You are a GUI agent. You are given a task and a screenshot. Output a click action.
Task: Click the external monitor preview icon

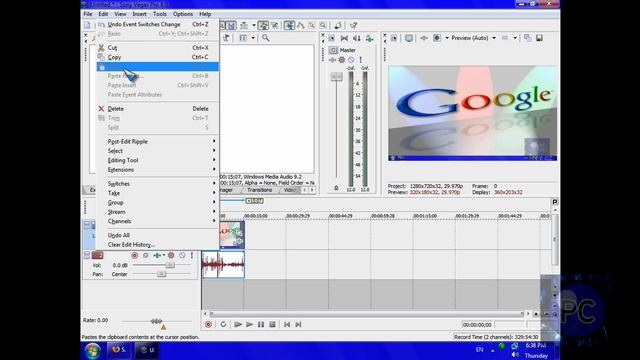(409, 38)
